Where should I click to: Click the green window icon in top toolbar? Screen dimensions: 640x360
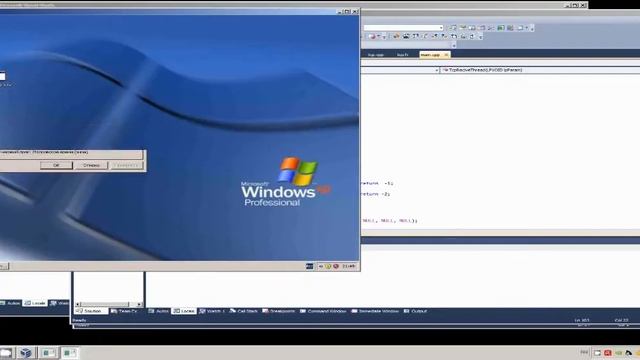click(x=501, y=28)
